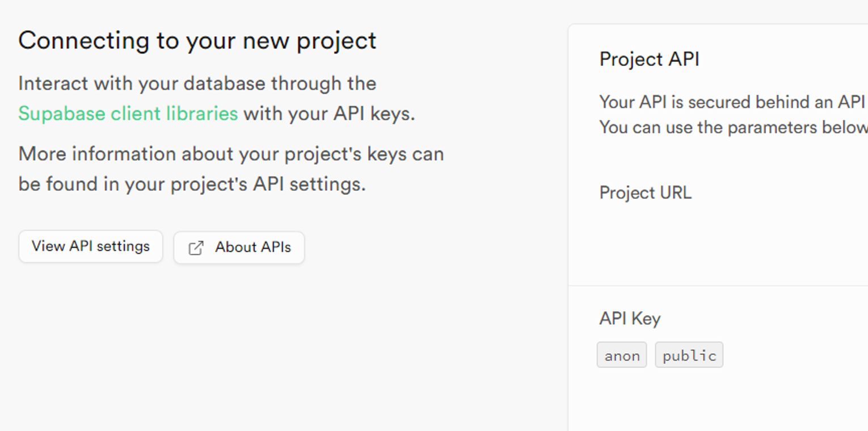Viewport: 868px width, 431px height.
Task: Click the "with your API keys." text
Action: pos(329,114)
